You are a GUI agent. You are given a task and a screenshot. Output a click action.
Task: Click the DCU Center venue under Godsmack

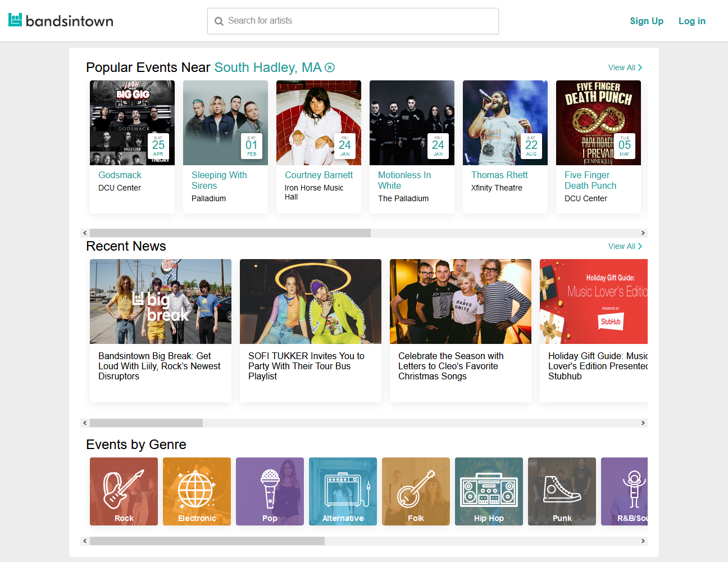click(120, 188)
